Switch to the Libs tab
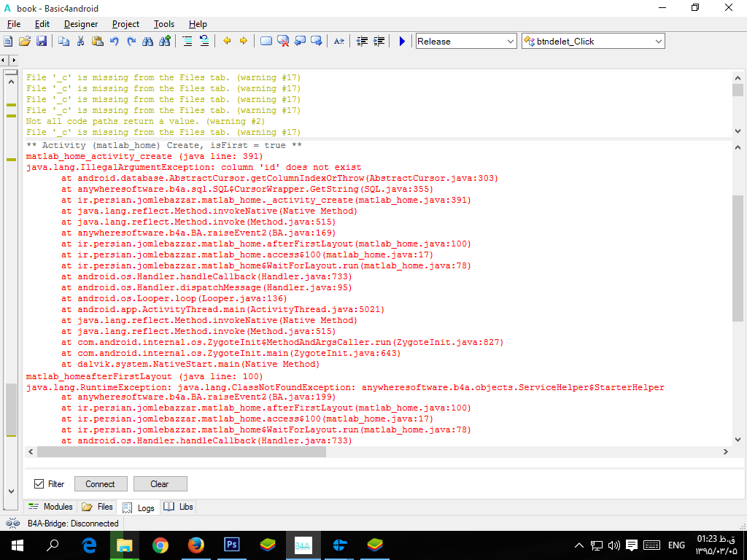Viewport: 747px width, 560px height. 179,507
